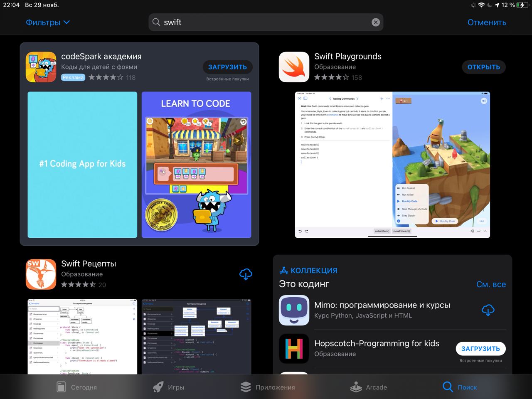Clear the search text with the X button

pyautogui.click(x=376, y=22)
